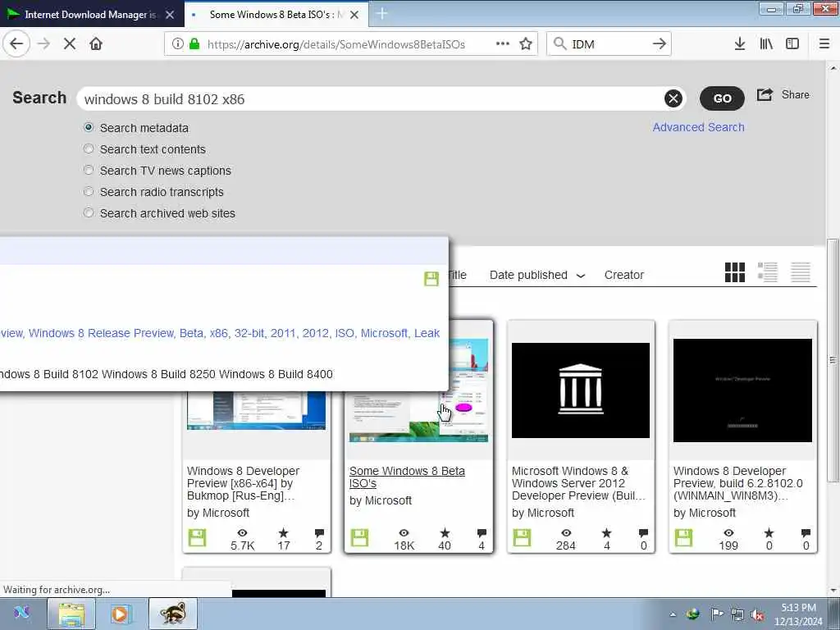Open Some Windows 8 Beta ISO's link
The height and width of the screenshot is (630, 840).
tap(407, 477)
